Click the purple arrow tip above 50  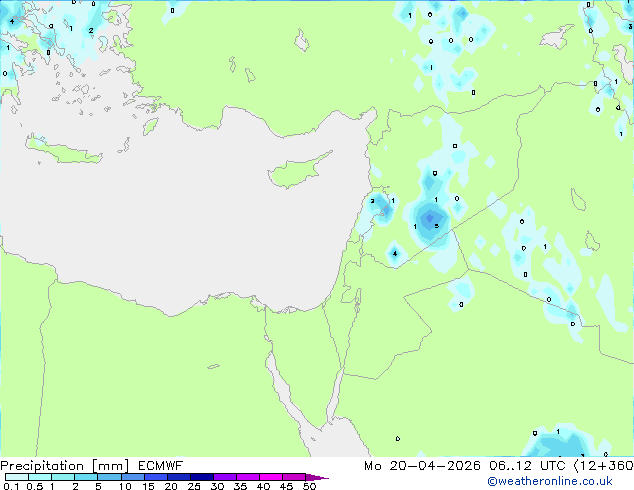pyautogui.click(x=317, y=477)
